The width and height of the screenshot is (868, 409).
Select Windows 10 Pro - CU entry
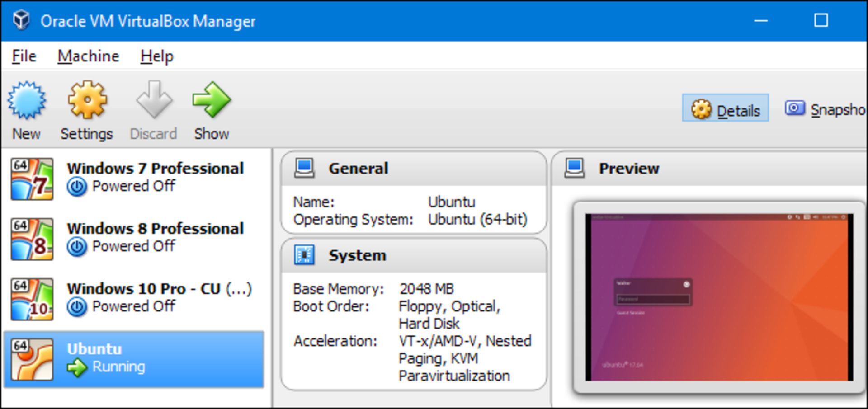point(134,299)
